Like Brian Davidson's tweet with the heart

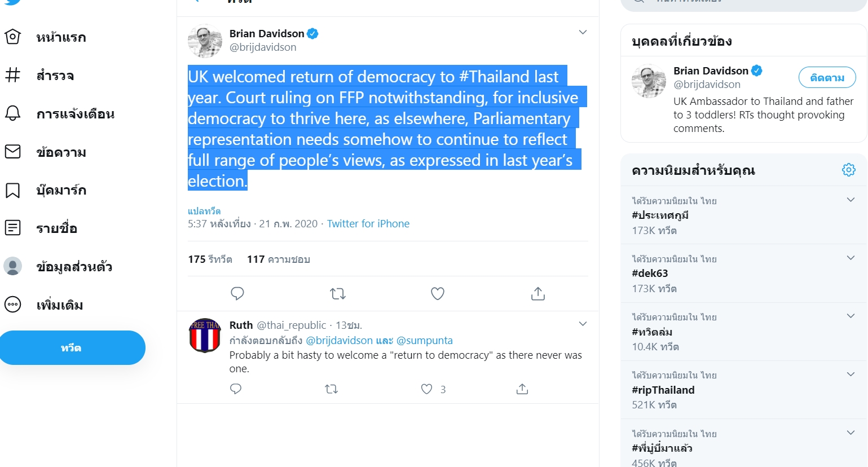[438, 293]
